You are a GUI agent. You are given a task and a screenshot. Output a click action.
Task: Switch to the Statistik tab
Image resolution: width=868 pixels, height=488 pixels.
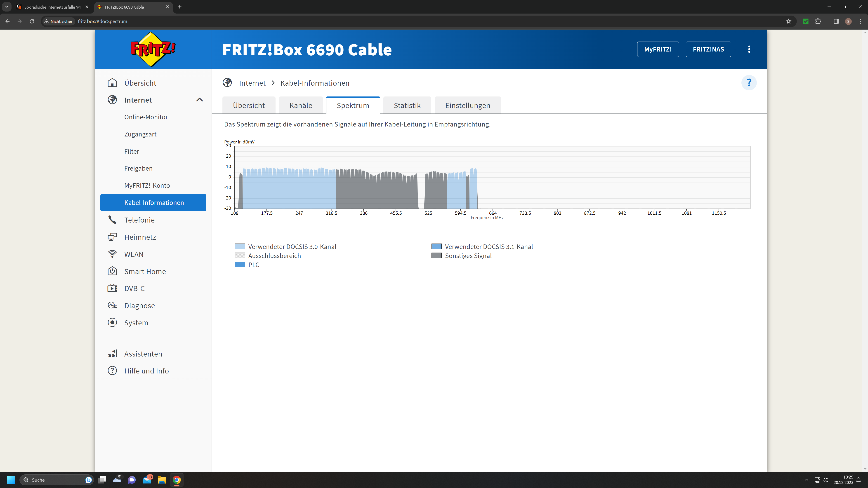click(x=407, y=106)
